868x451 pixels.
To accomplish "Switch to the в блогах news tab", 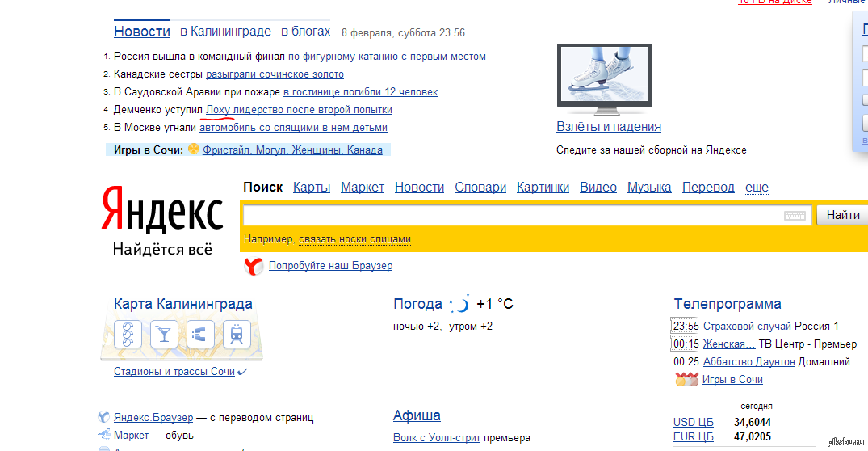I will click(x=305, y=32).
